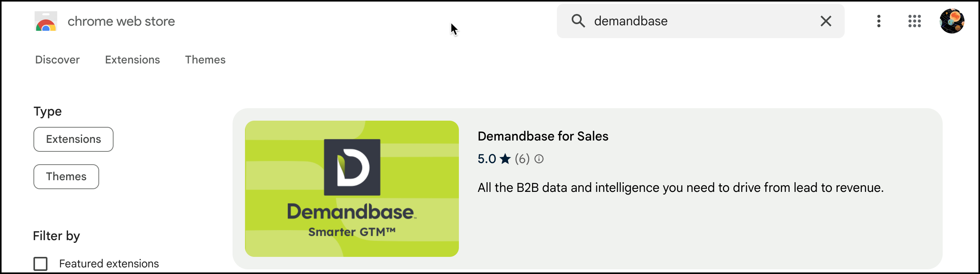Click the extension description text
This screenshot has height=274, width=980.
pyautogui.click(x=681, y=188)
